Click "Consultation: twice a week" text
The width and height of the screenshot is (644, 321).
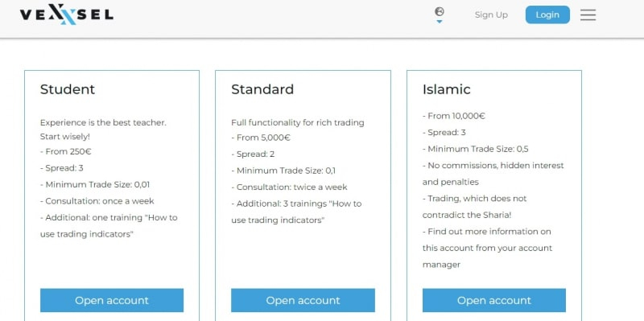(x=289, y=187)
